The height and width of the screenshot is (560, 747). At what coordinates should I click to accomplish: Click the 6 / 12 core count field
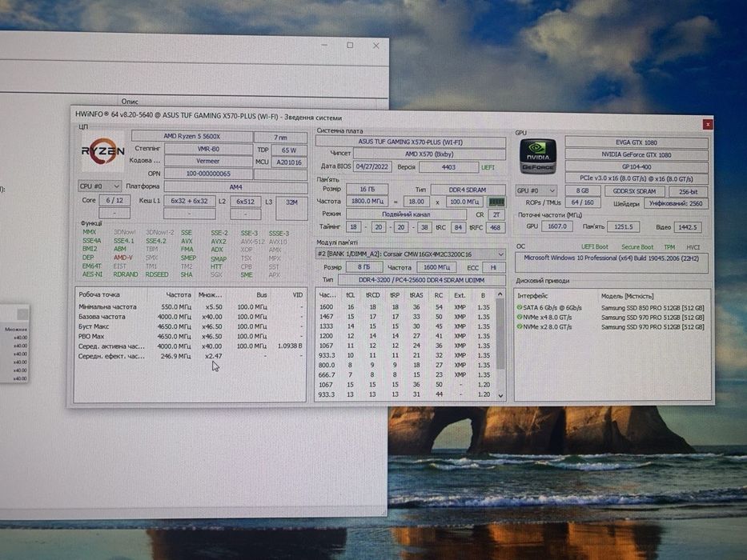coord(114,201)
